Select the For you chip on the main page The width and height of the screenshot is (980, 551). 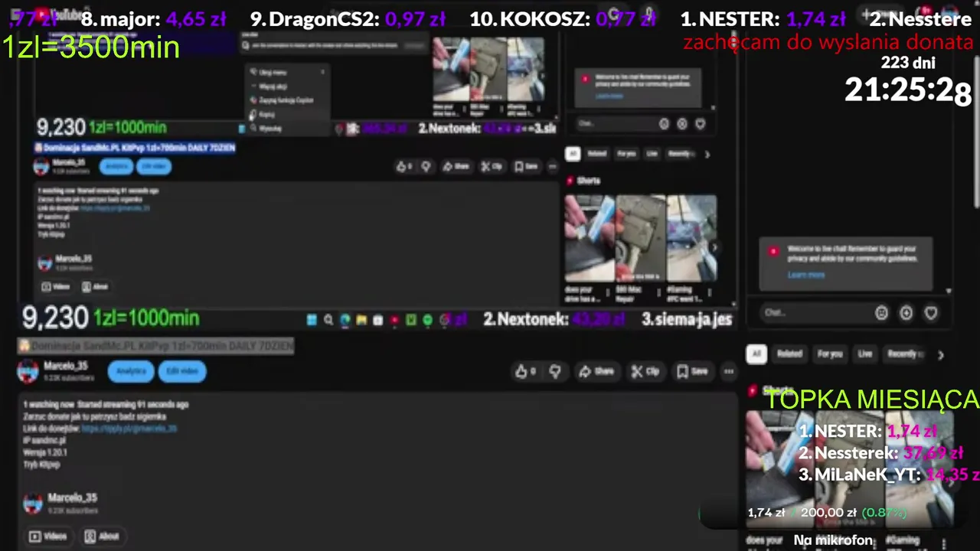829,354
